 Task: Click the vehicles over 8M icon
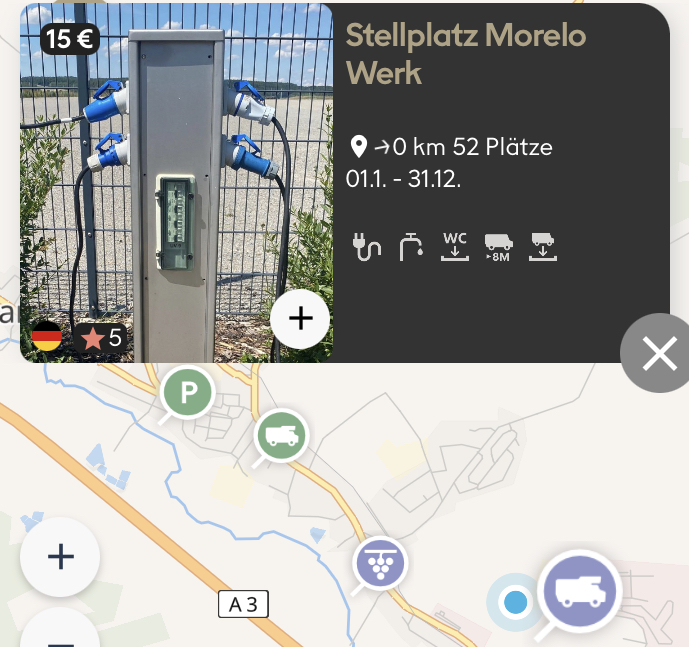tap(499, 248)
